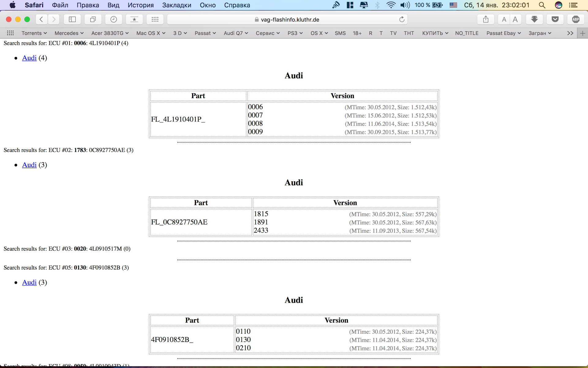Show the Safari sidebar
Viewport: 588px width, 368px height.
[x=72, y=19]
